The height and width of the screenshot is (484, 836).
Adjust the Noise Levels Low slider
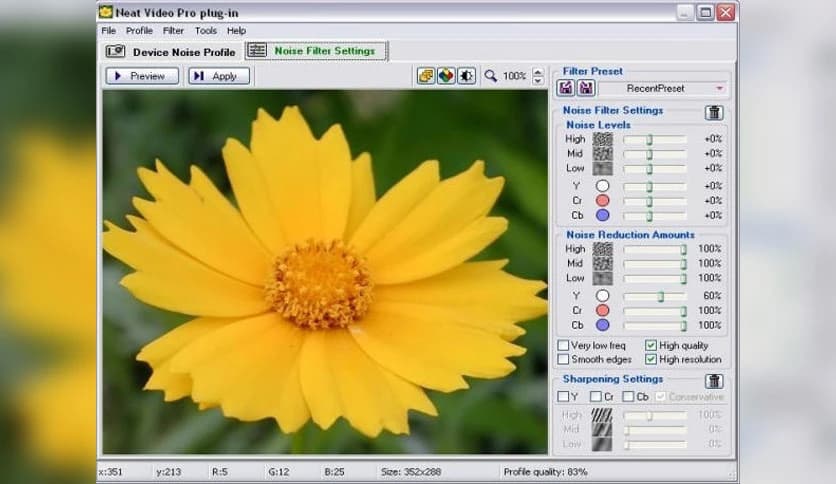tap(655, 169)
